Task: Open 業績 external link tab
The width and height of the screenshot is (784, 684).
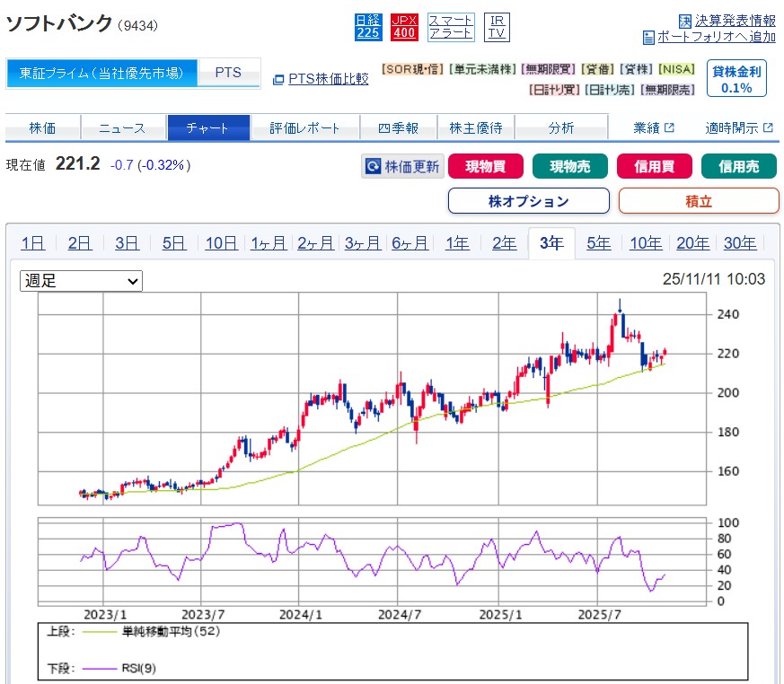Action: click(x=653, y=128)
